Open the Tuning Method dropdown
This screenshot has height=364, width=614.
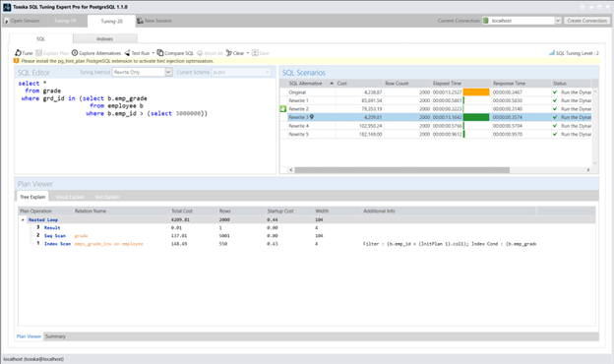[168, 72]
